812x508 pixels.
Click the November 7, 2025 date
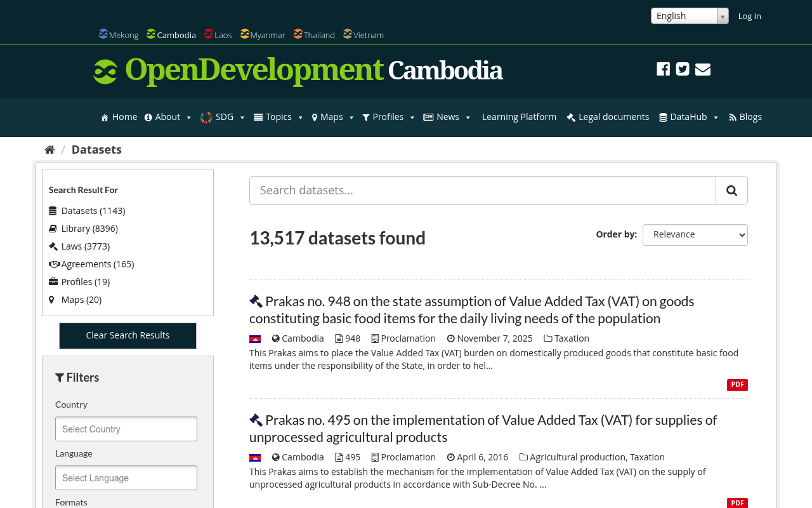495,338
